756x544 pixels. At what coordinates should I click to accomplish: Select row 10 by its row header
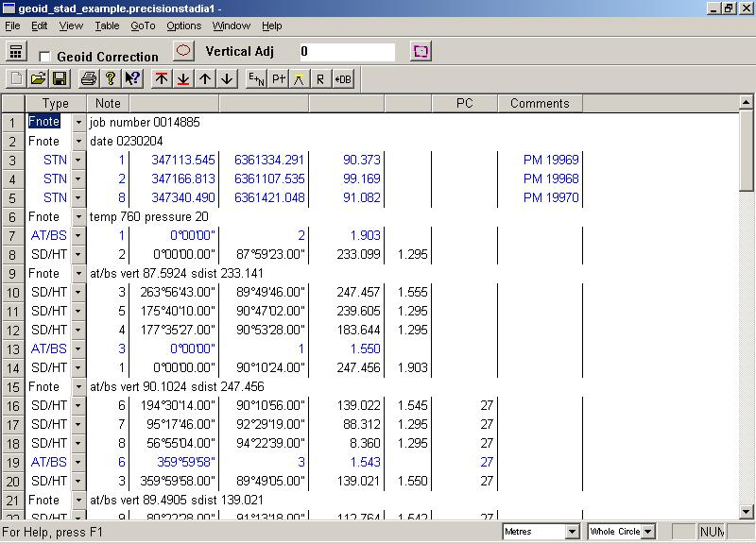pos(12,293)
